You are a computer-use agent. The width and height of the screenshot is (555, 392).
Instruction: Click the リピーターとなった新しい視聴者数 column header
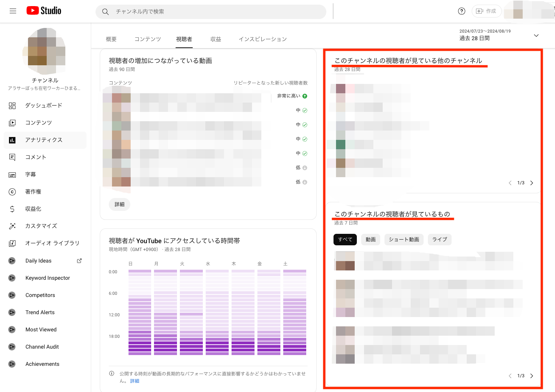click(x=271, y=83)
